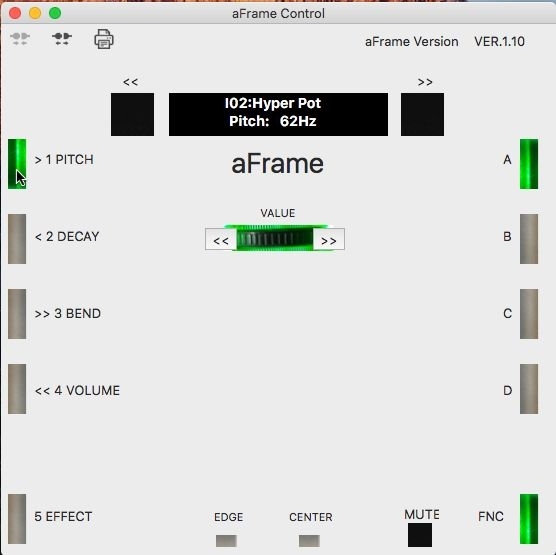Viewport: 556px width, 555px height.
Task: Toggle the green 1 PITCH strip
Action: click(x=17, y=164)
